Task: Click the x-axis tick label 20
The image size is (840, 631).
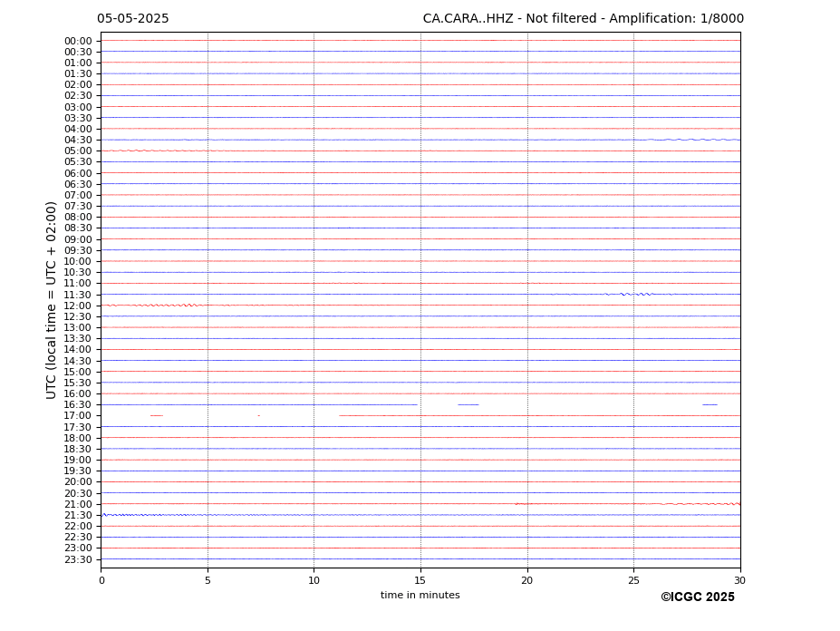Action: coord(527,580)
